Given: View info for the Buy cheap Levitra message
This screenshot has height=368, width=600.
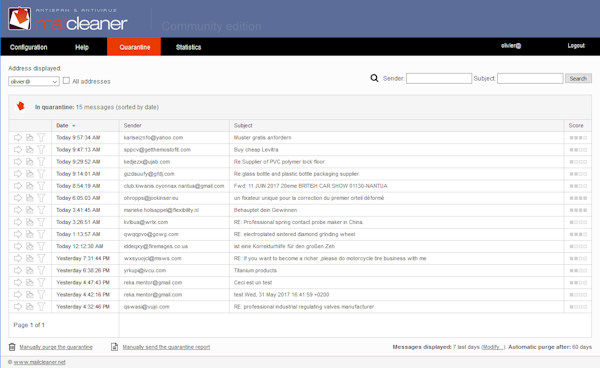Looking at the screenshot, I should click(29, 150).
